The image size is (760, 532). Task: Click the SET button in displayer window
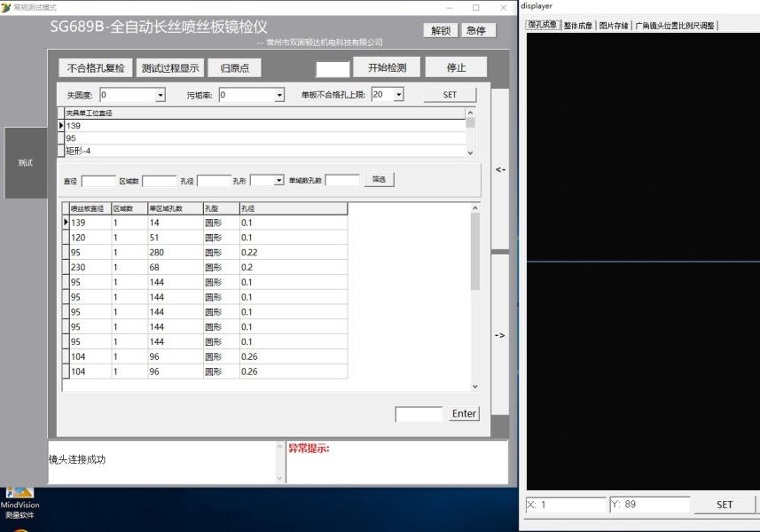(725, 505)
